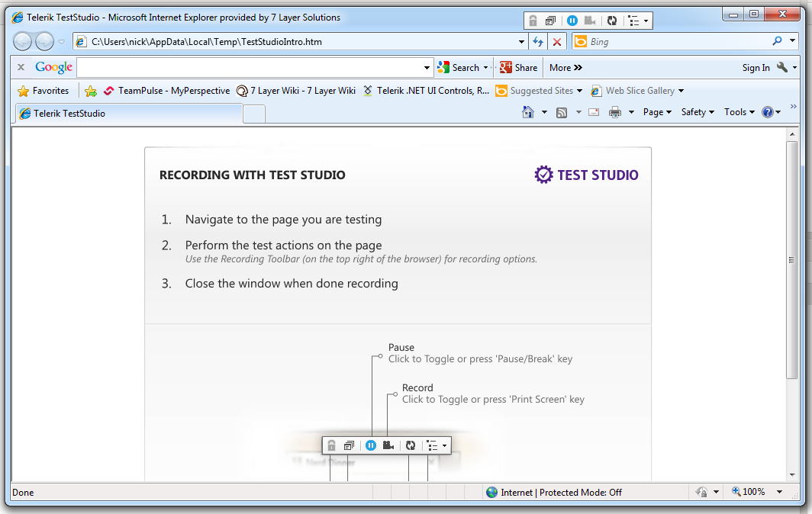Toggle the blue Pause recording button

tap(572, 21)
